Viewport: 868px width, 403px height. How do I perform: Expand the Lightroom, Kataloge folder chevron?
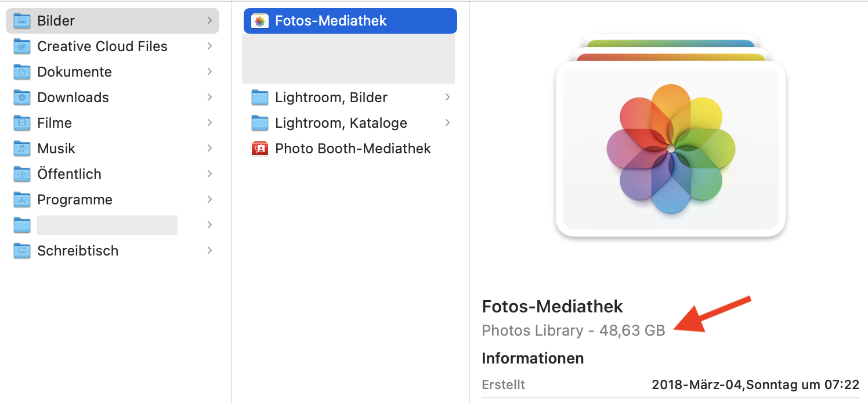pos(447,123)
